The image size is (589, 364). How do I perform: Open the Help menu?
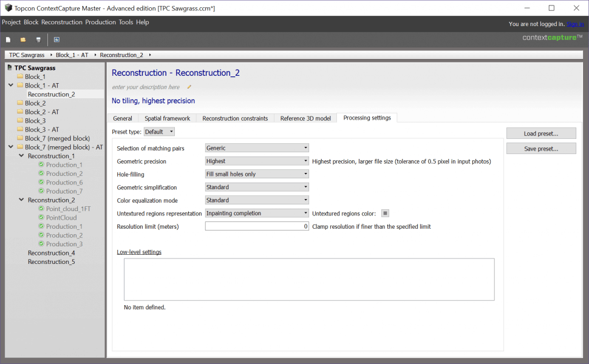coord(142,22)
